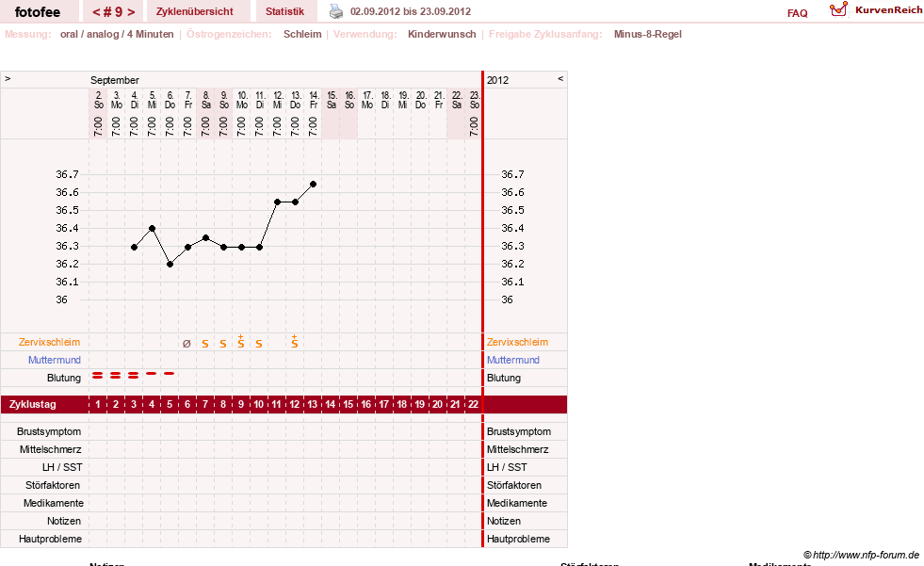Image resolution: width=924 pixels, height=566 pixels.
Task: Click the temperature point on 4. Di
Action: pyautogui.click(x=135, y=248)
